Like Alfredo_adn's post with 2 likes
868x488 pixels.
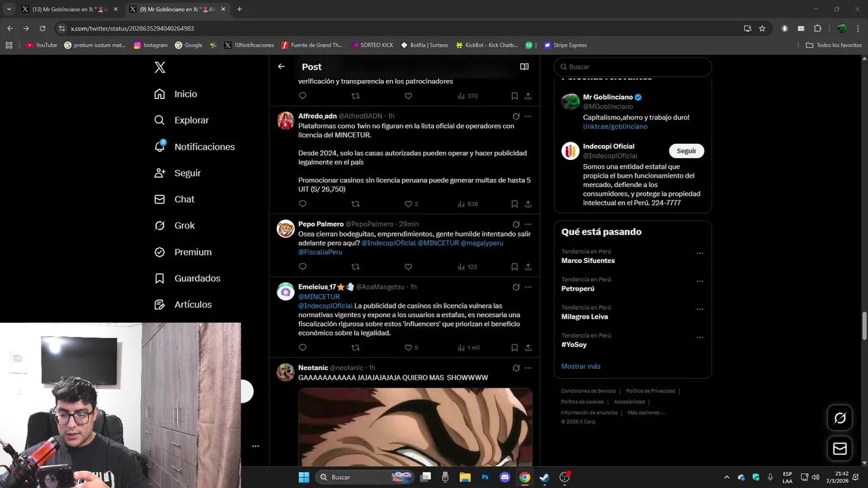click(x=408, y=204)
